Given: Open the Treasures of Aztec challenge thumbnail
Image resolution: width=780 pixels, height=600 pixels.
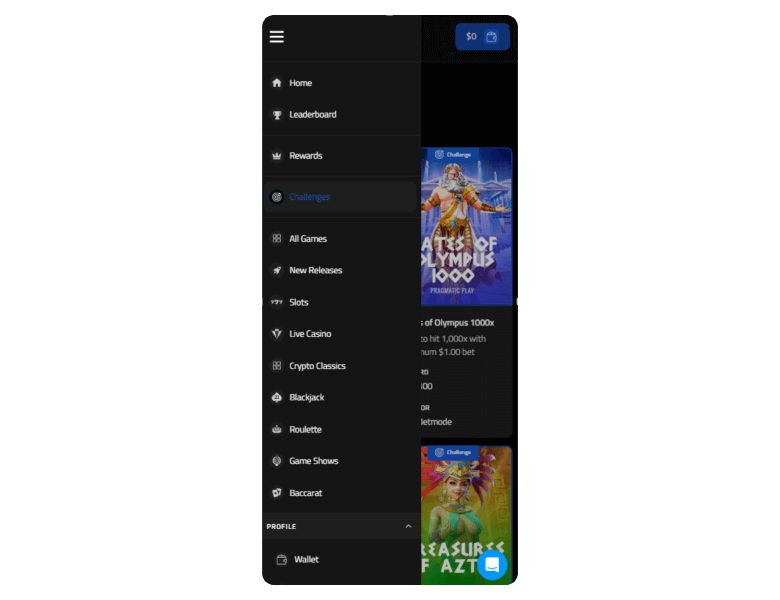Looking at the screenshot, I should click(x=466, y=510).
